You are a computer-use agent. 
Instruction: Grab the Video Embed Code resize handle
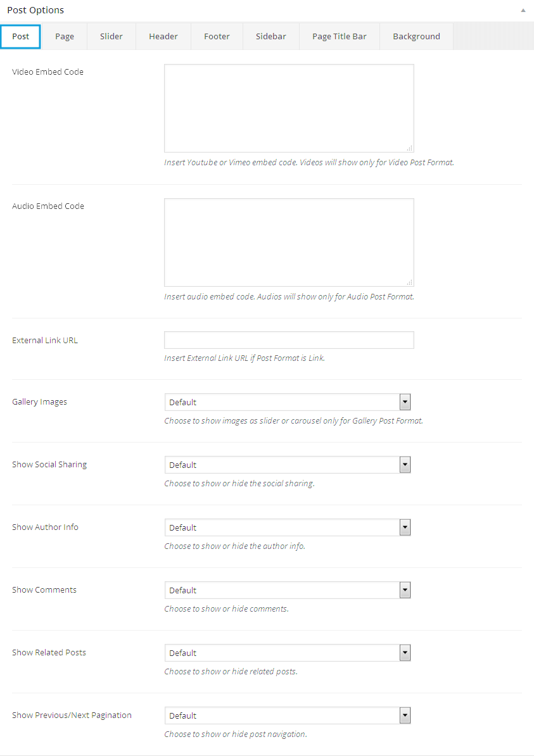pyautogui.click(x=410, y=148)
